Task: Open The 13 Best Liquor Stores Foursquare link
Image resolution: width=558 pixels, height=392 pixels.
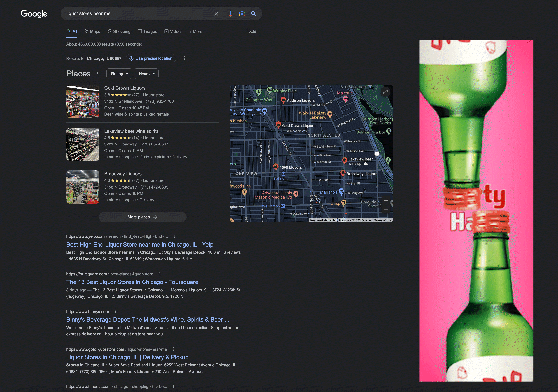Action: [132, 282]
